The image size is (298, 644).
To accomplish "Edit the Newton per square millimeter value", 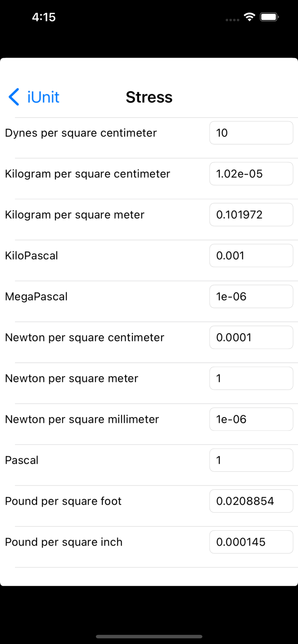I will coord(251,419).
